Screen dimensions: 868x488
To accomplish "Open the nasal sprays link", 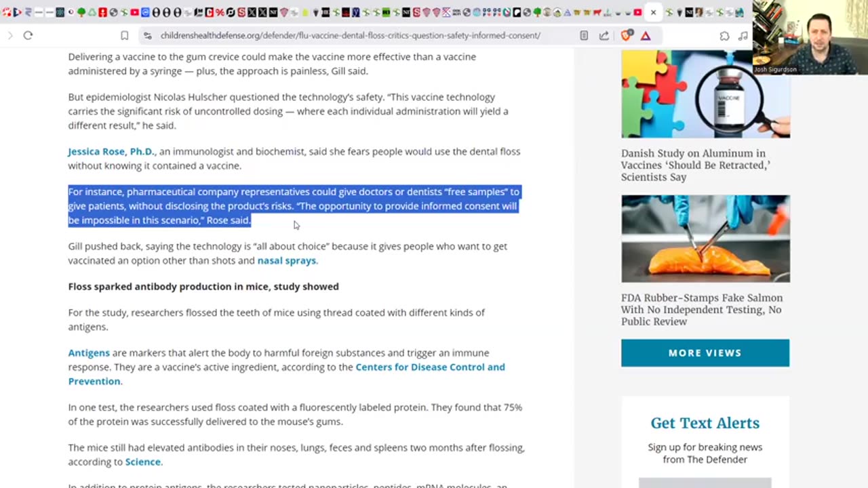I will pos(286,260).
